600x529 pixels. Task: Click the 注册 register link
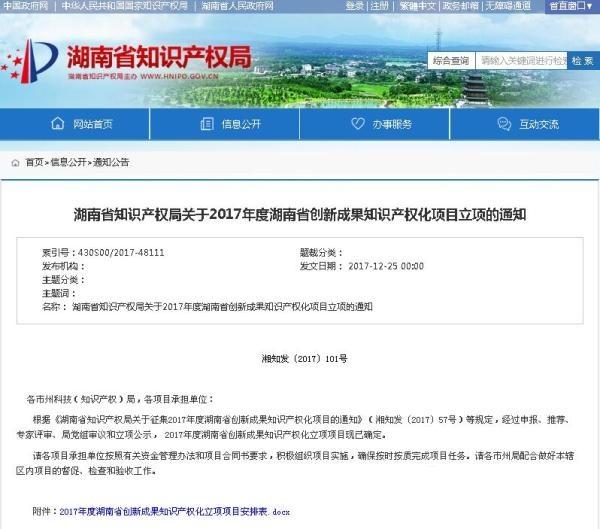pyautogui.click(x=379, y=6)
